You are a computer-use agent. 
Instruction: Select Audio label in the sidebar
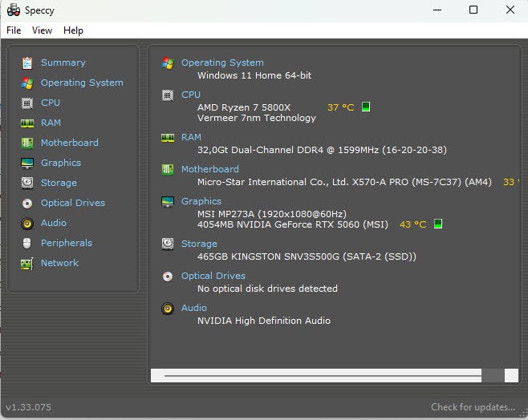point(54,223)
